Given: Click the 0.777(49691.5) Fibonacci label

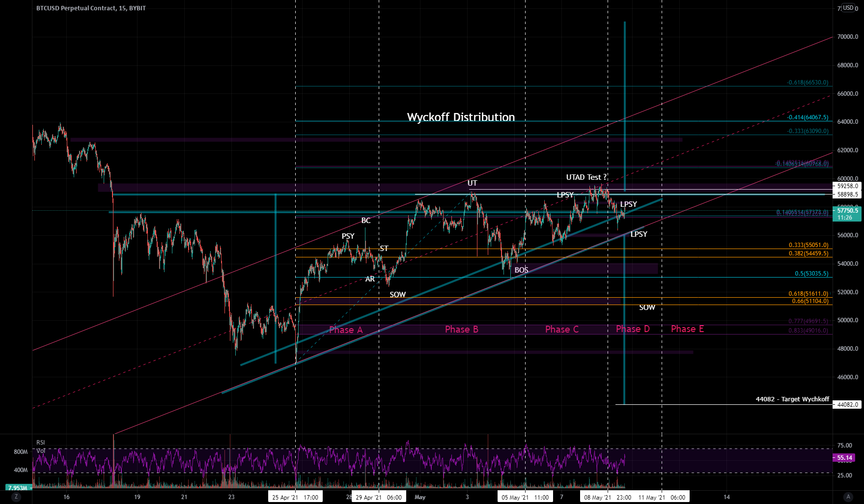Looking at the screenshot, I should coord(808,321).
